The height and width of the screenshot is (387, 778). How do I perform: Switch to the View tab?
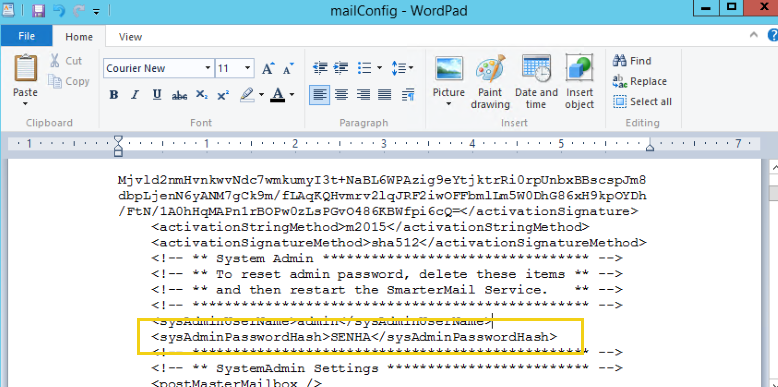coord(130,37)
